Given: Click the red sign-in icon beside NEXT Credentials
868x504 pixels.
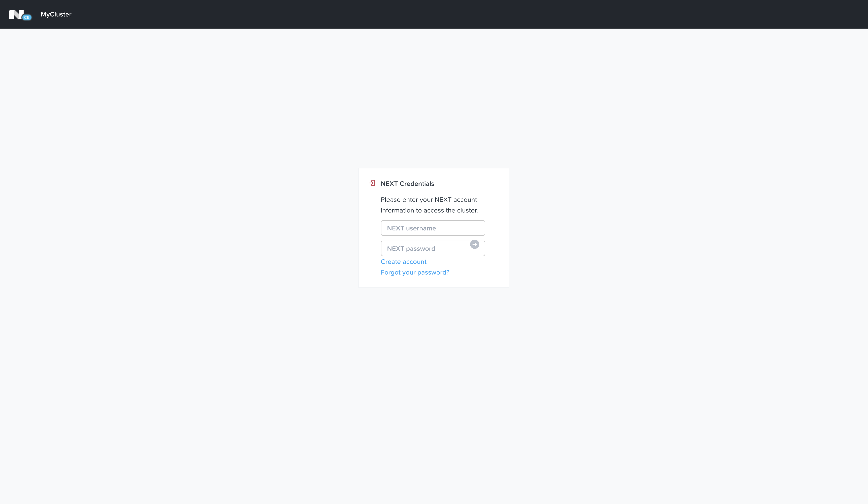Looking at the screenshot, I should pos(372,183).
